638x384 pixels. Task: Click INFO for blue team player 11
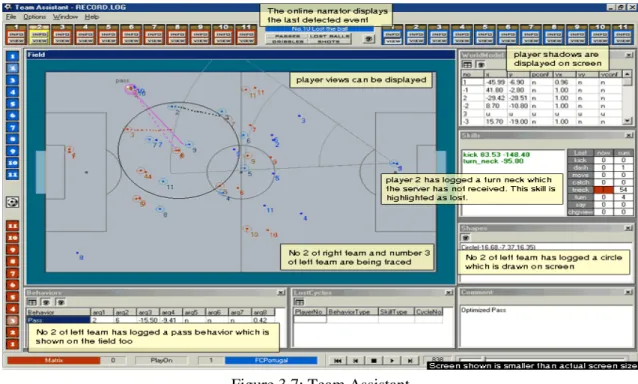(x=623, y=35)
